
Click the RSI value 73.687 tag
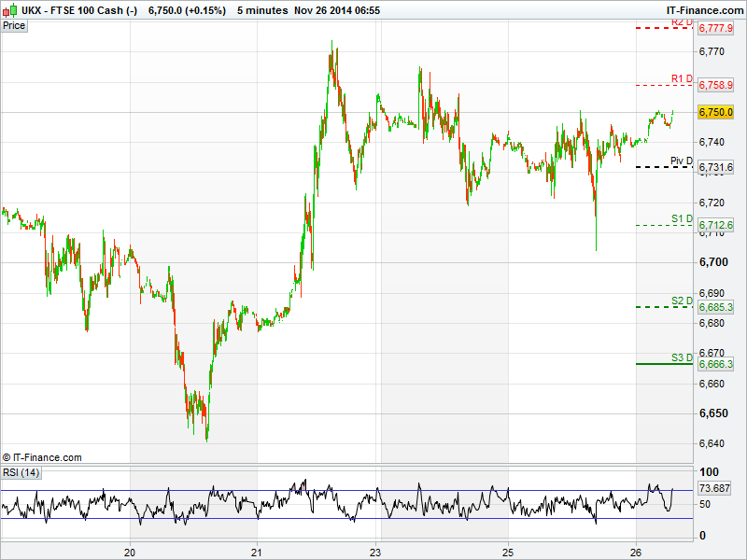coord(713,488)
